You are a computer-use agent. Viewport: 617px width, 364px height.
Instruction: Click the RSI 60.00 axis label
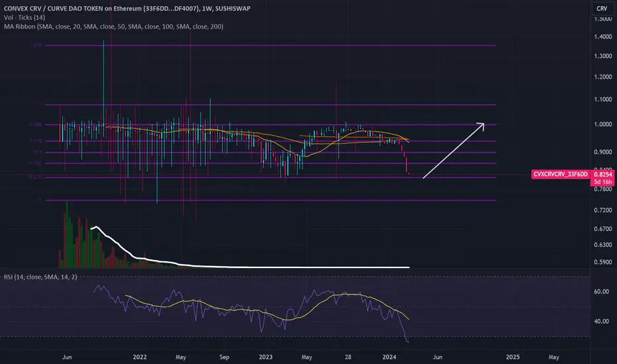(601, 292)
